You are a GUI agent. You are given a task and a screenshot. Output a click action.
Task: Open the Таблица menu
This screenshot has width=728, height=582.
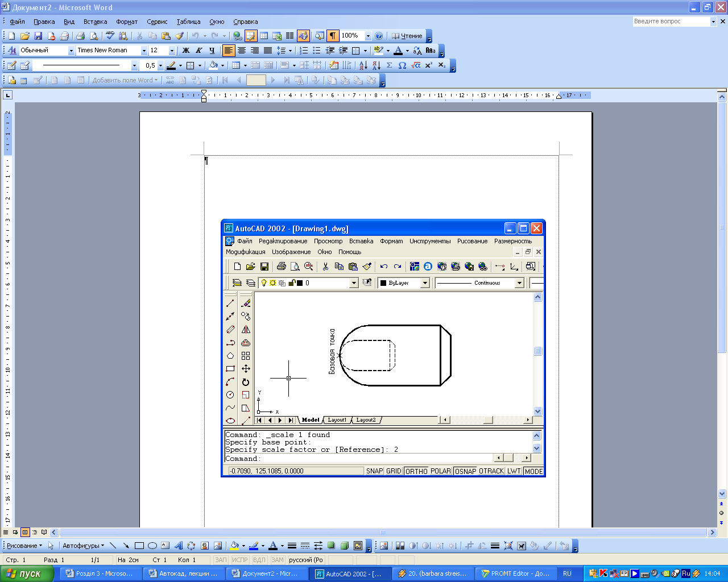(x=188, y=22)
